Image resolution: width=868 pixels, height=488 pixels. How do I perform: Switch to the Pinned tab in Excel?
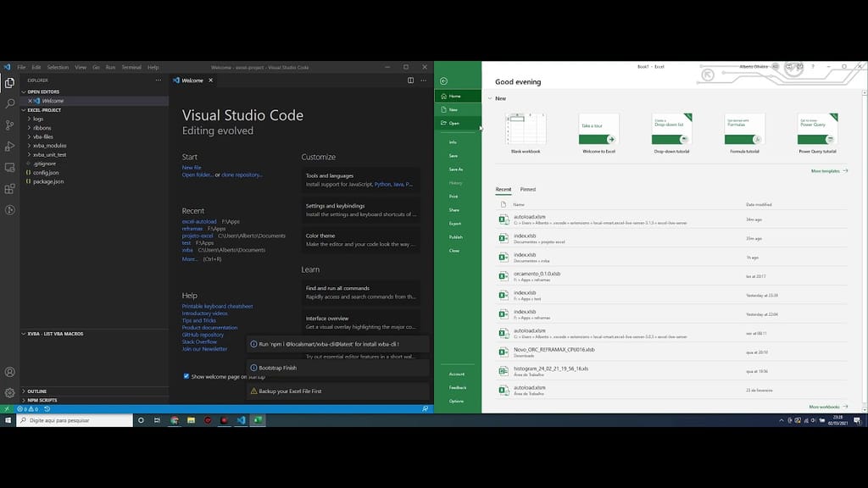[530, 189]
